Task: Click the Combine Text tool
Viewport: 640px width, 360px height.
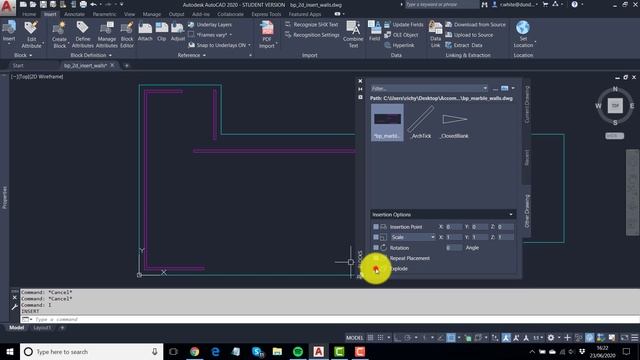Action: 353,35
